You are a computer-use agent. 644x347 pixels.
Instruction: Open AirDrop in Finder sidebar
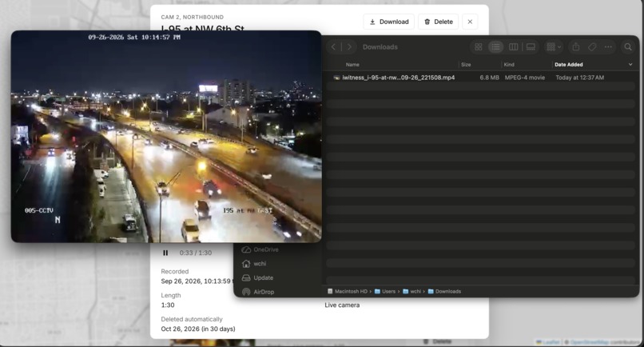point(258,292)
